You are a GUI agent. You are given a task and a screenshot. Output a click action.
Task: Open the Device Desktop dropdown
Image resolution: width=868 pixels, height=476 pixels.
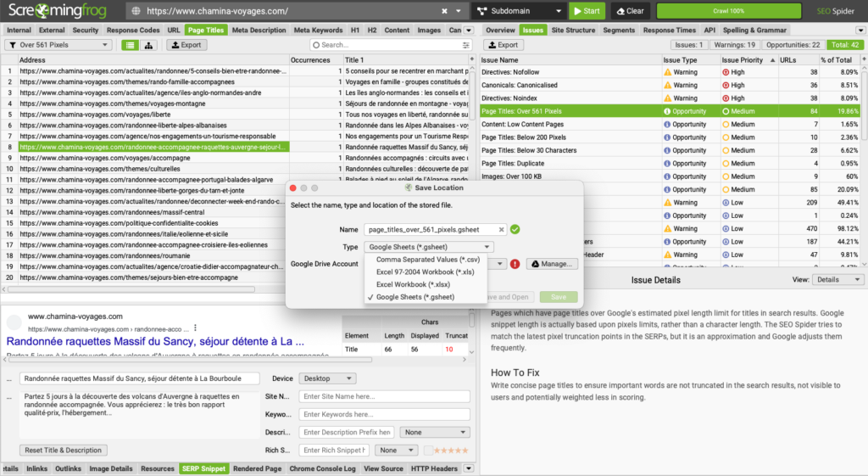[x=327, y=378]
